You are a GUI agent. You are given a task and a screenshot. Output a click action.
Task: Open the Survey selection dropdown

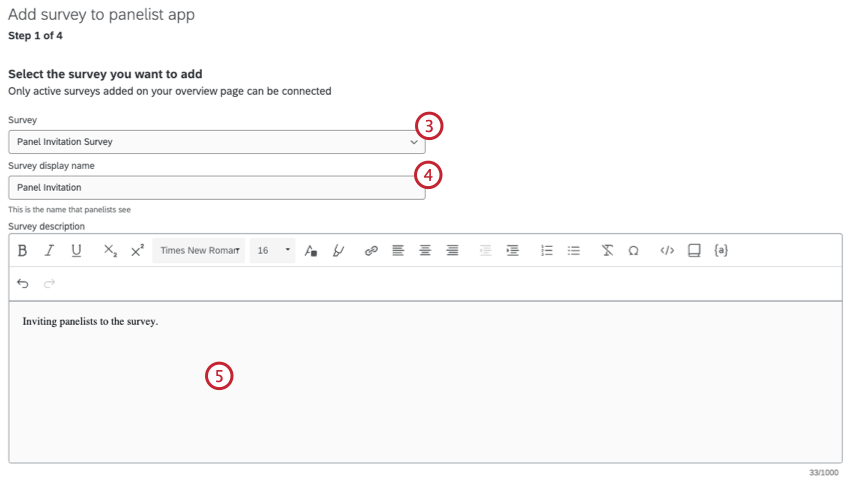[x=217, y=142]
